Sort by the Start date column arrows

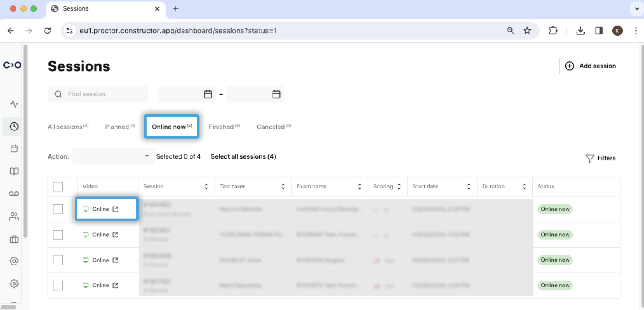click(468, 186)
